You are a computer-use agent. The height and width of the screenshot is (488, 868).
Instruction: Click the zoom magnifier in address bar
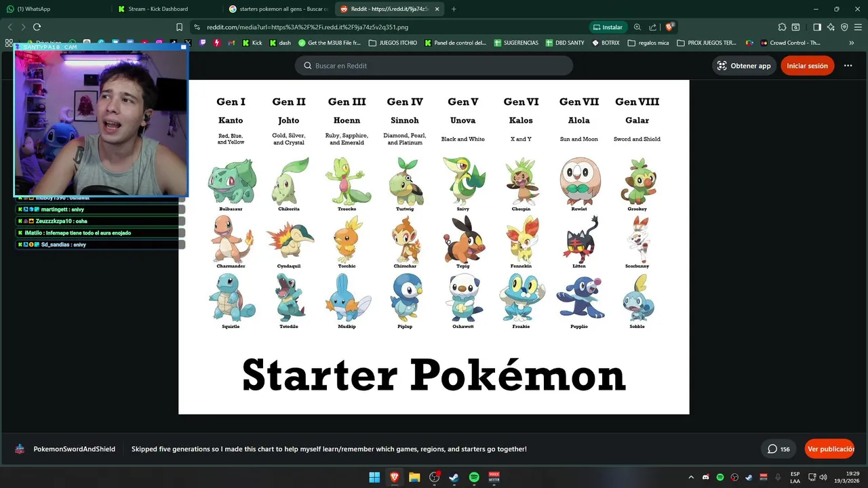(637, 27)
